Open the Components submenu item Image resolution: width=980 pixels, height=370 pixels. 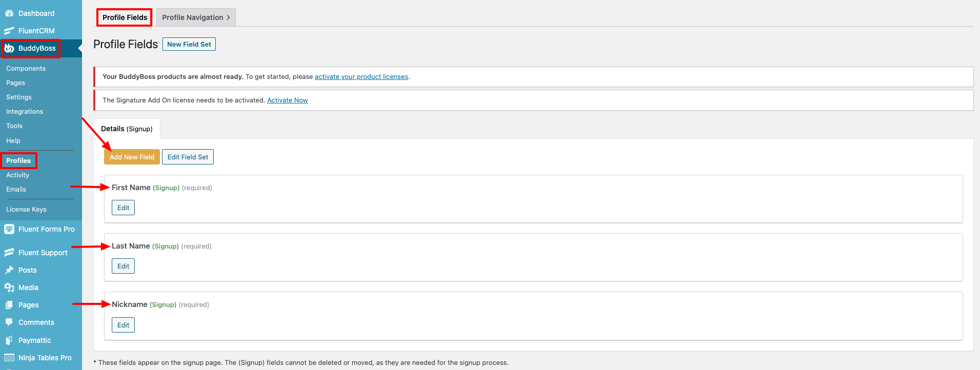[26, 68]
